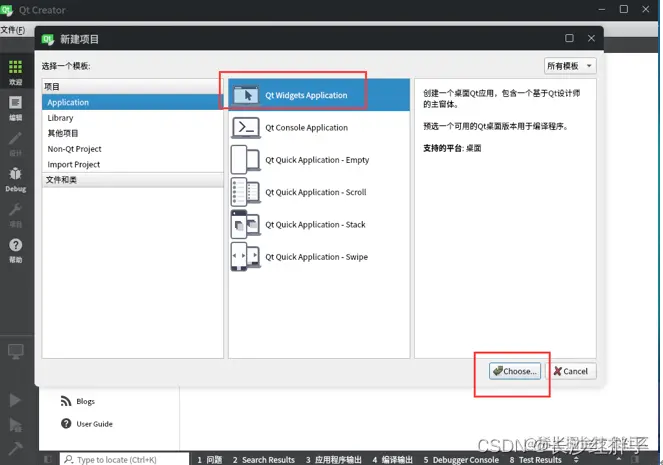The image size is (663, 465).
Task: Select the Non-Qt Project category
Action: pyautogui.click(x=132, y=149)
